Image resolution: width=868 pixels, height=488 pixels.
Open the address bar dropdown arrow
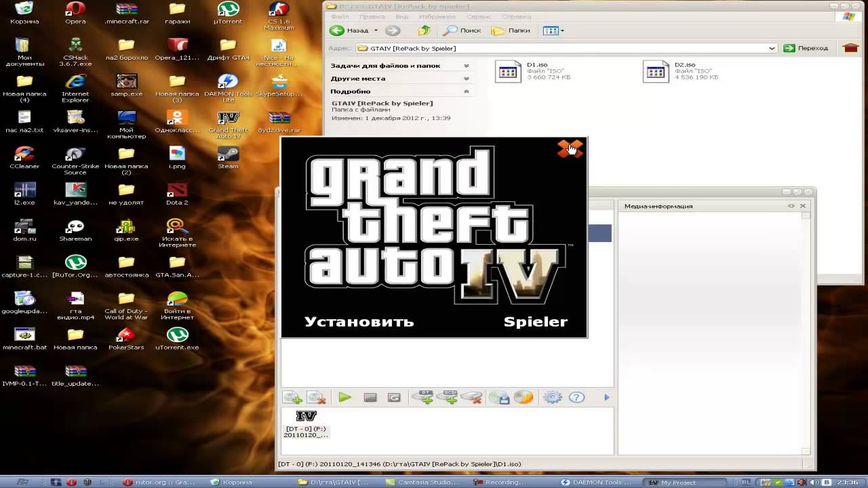tap(772, 48)
